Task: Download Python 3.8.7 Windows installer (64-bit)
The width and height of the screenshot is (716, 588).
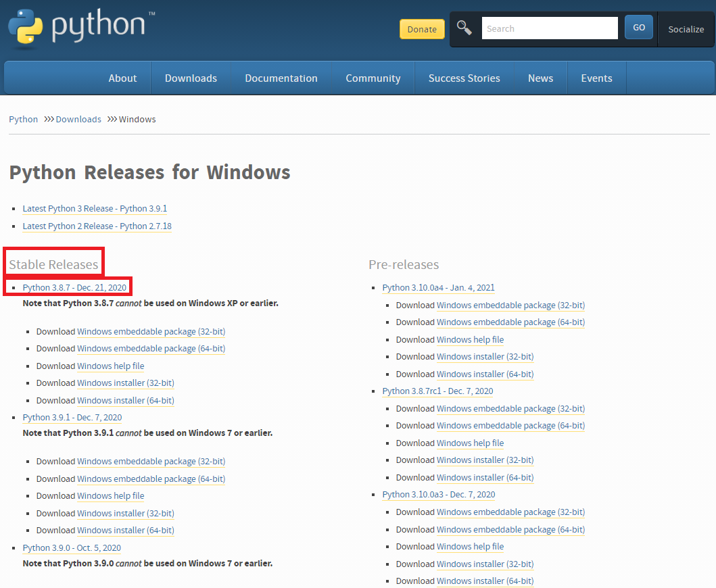Action: [126, 400]
